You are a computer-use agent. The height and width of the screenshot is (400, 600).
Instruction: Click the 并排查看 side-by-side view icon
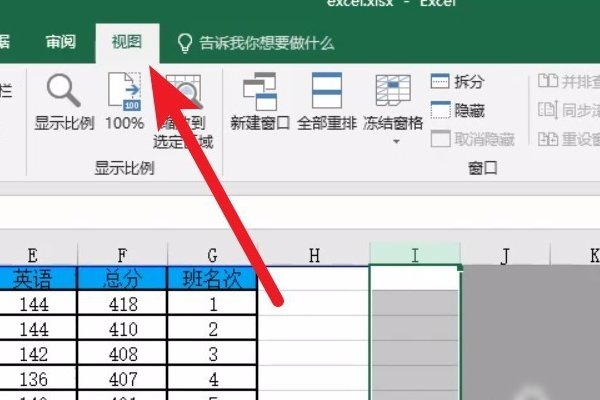point(548,81)
